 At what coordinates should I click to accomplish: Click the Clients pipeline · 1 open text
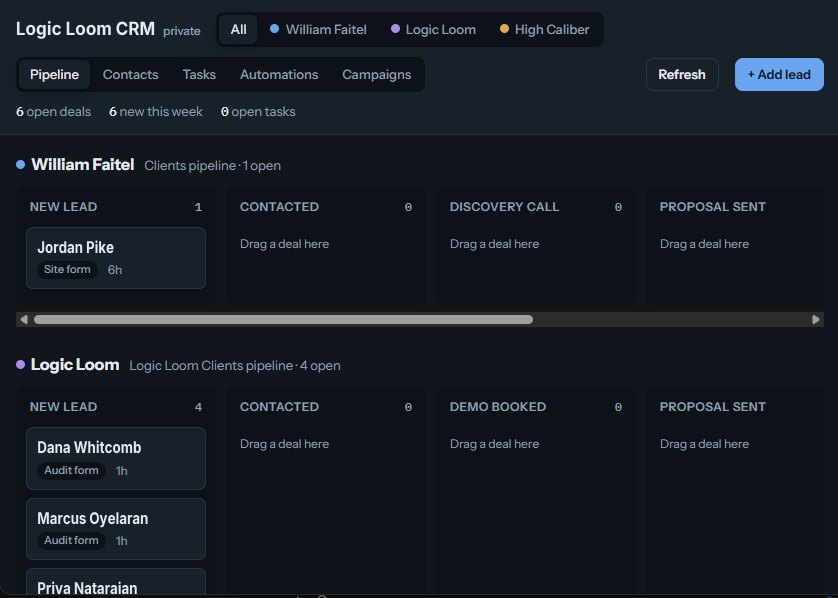tap(213, 166)
